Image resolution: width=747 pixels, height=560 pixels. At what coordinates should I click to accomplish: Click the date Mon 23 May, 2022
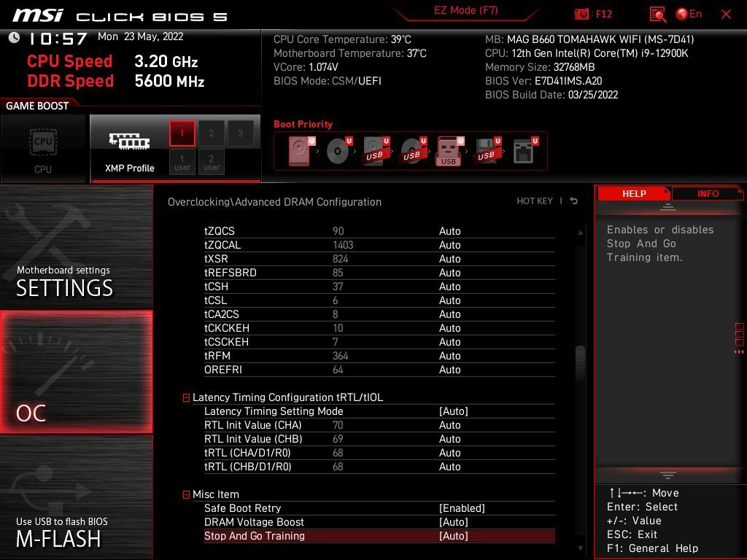pos(141,36)
